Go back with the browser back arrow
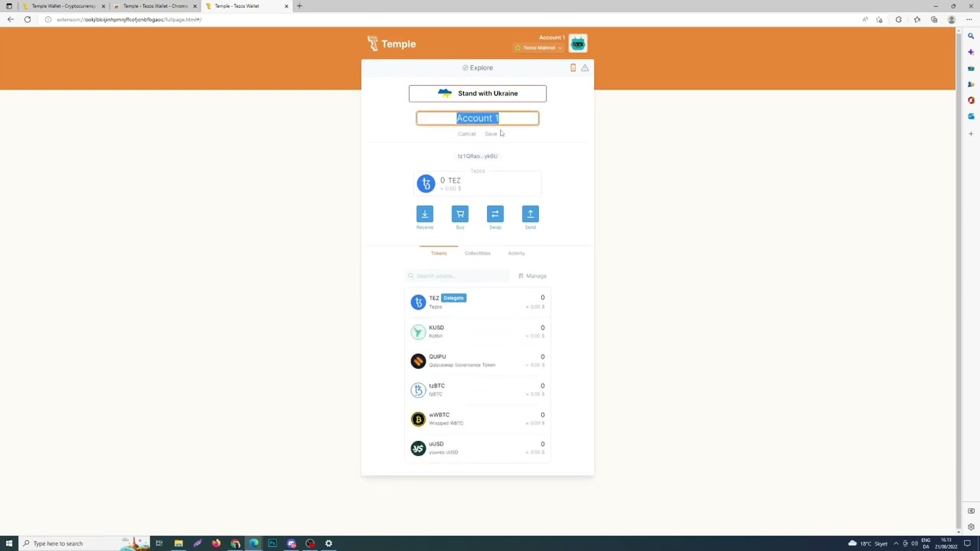Viewport: 980px width, 551px height. (x=10, y=19)
